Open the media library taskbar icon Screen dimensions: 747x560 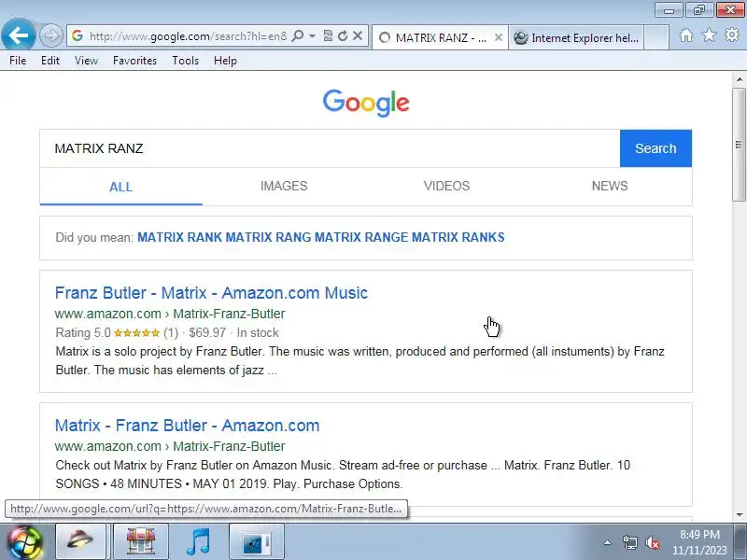[257, 541]
